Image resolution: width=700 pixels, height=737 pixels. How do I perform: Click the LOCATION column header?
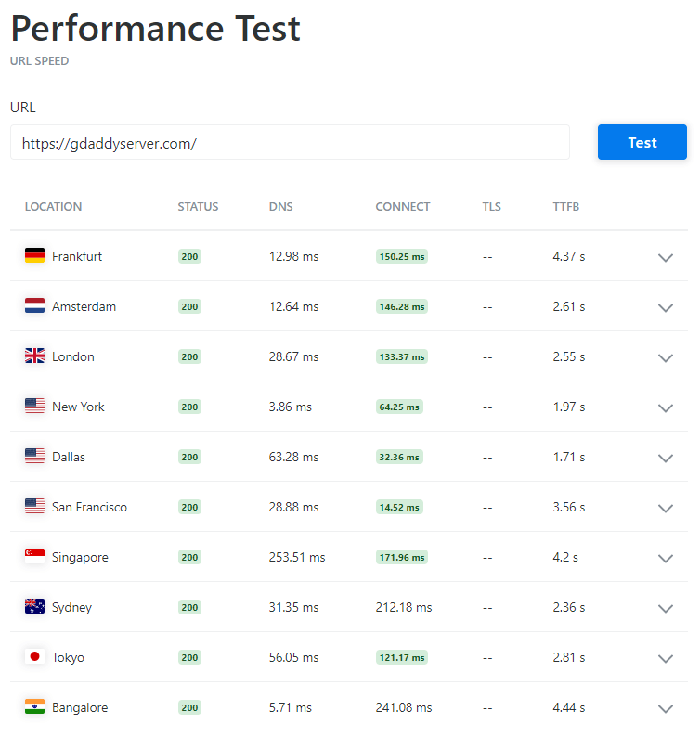click(x=53, y=207)
